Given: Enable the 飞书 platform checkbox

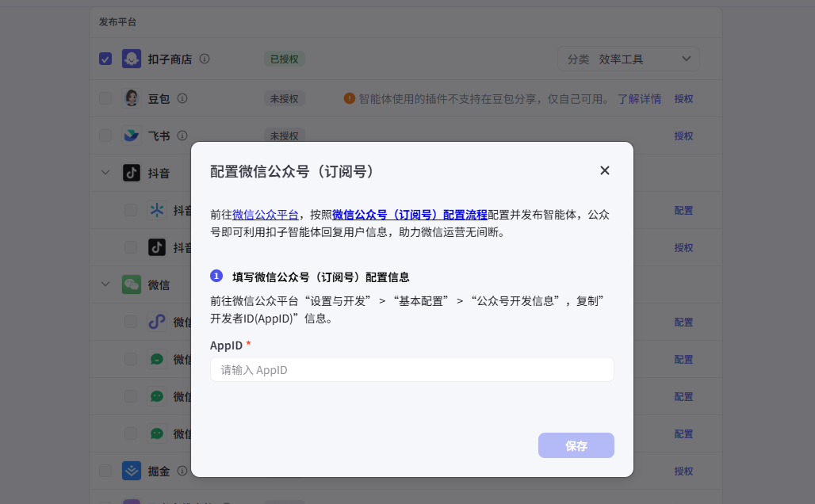Looking at the screenshot, I should [105, 136].
